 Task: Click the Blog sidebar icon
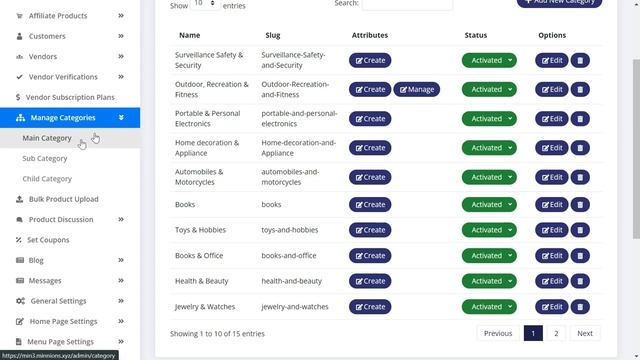(20, 260)
